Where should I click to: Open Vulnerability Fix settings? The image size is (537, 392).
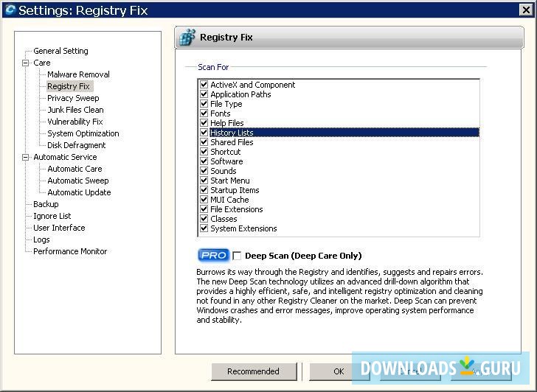pos(75,122)
